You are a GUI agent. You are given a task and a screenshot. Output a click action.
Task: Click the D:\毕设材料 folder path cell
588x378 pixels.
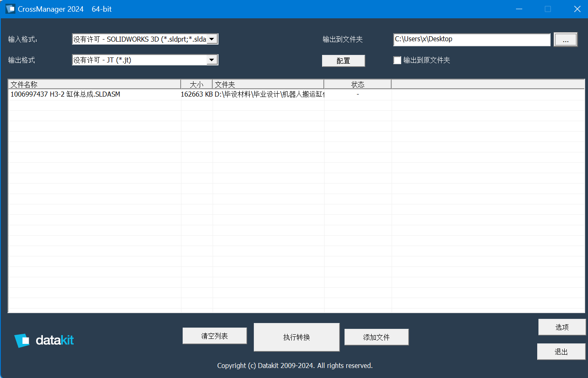click(x=269, y=94)
